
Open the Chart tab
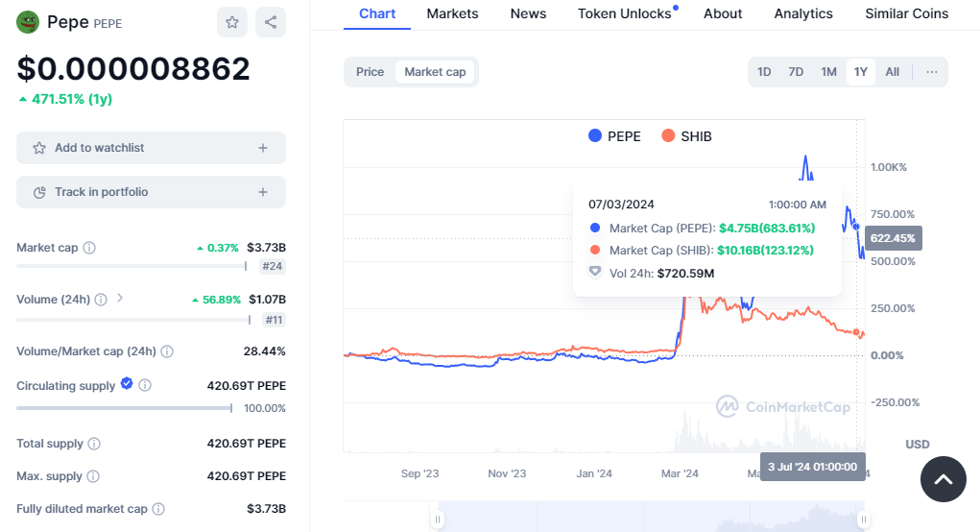(x=377, y=13)
